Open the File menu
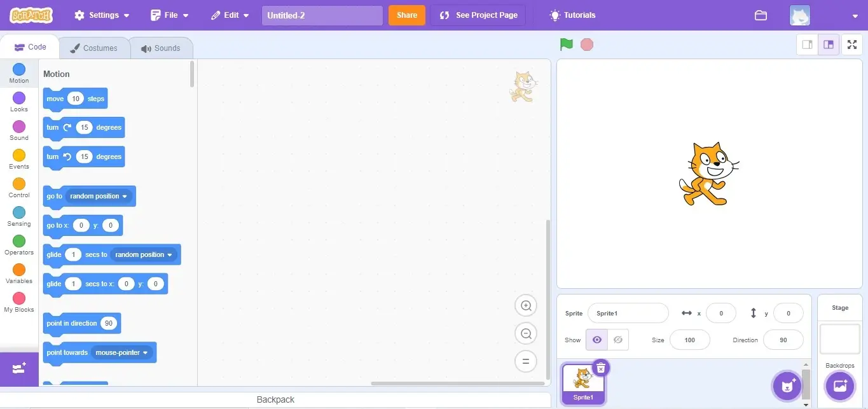 tap(170, 15)
